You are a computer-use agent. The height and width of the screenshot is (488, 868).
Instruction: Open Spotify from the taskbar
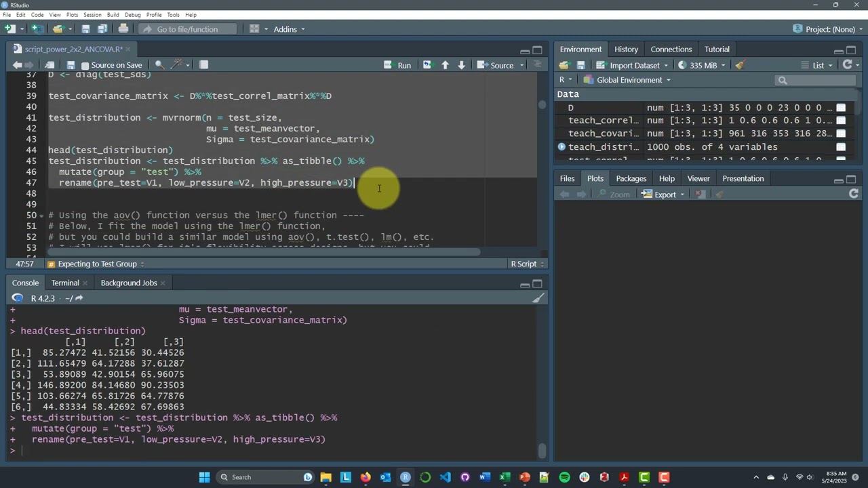tap(564, 477)
